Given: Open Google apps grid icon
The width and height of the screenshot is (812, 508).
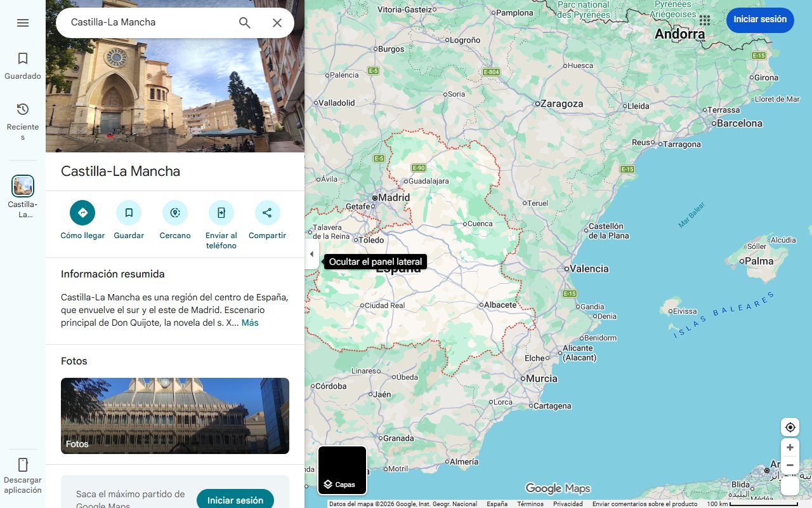Looking at the screenshot, I should pos(704,20).
